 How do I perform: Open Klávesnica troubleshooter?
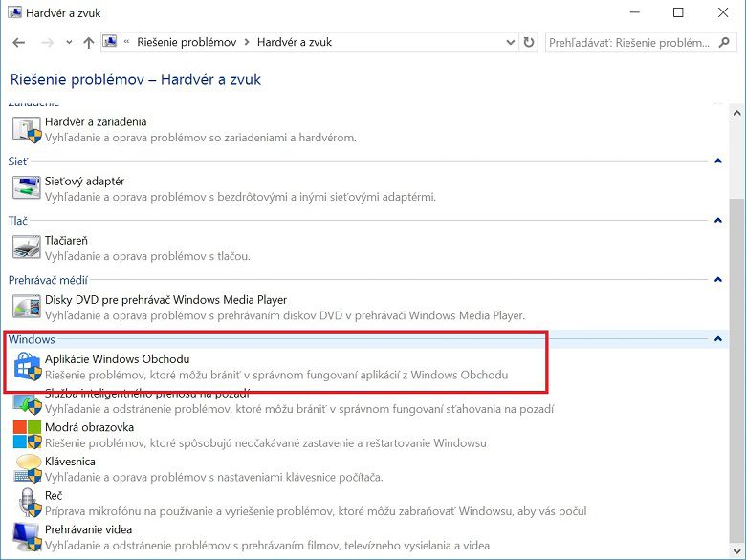click(x=70, y=462)
